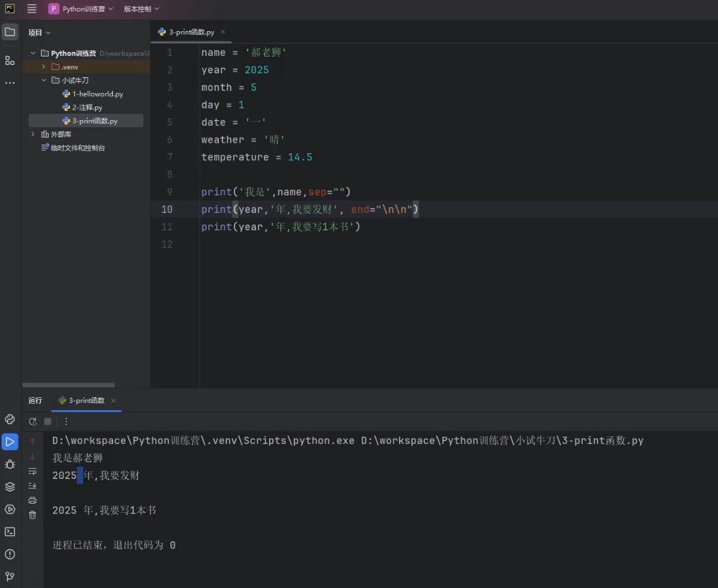Open 1-helloworld.py in project tree
The width and height of the screenshot is (718, 588).
pos(97,94)
